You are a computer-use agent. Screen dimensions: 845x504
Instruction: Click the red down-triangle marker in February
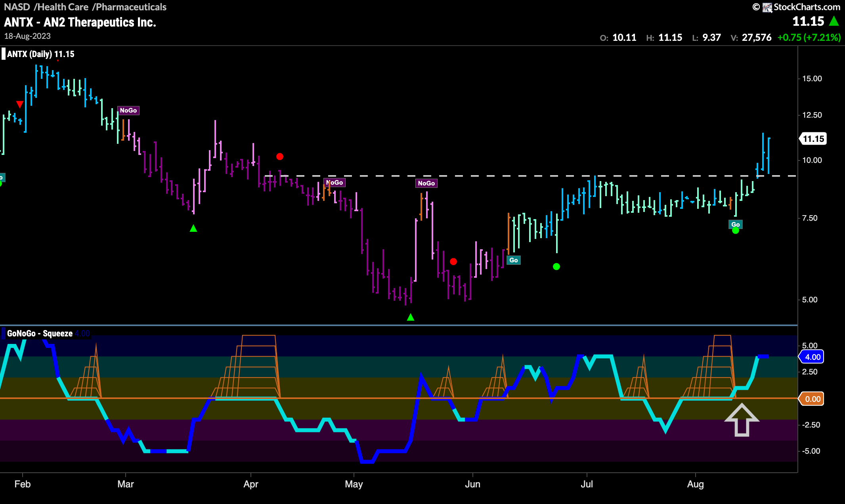point(20,104)
